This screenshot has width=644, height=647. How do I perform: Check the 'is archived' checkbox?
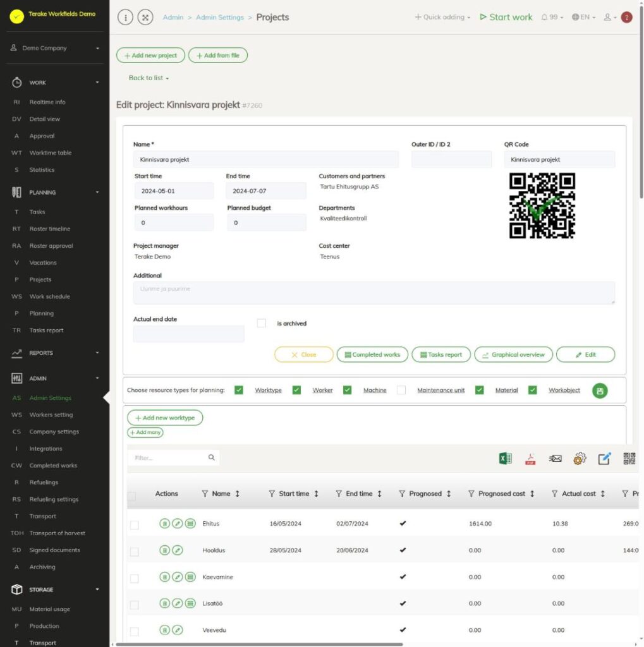[261, 323]
